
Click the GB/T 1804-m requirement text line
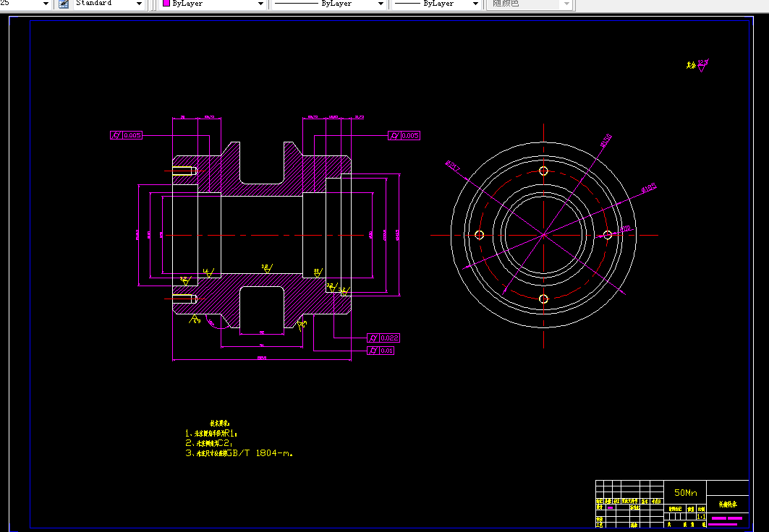(239, 453)
